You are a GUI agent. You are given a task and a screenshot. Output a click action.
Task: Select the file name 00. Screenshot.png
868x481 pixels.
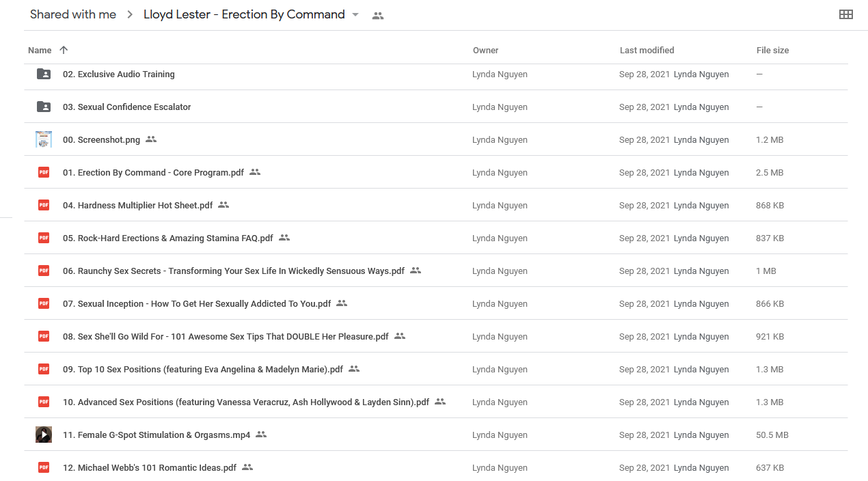pyautogui.click(x=101, y=139)
